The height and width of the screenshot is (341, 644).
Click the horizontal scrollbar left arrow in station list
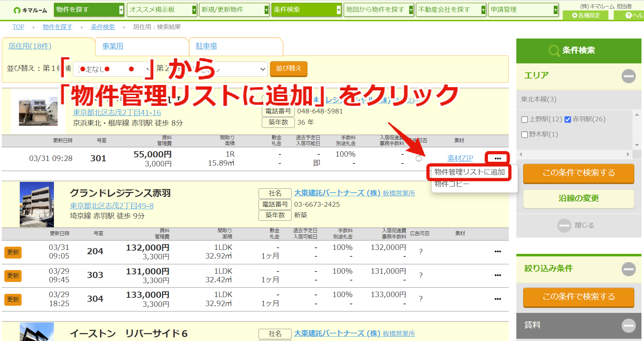click(521, 154)
